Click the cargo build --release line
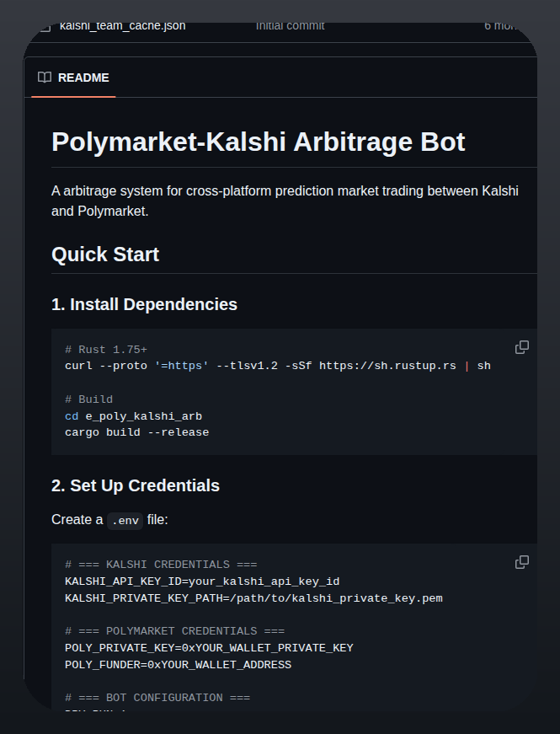 [137, 432]
